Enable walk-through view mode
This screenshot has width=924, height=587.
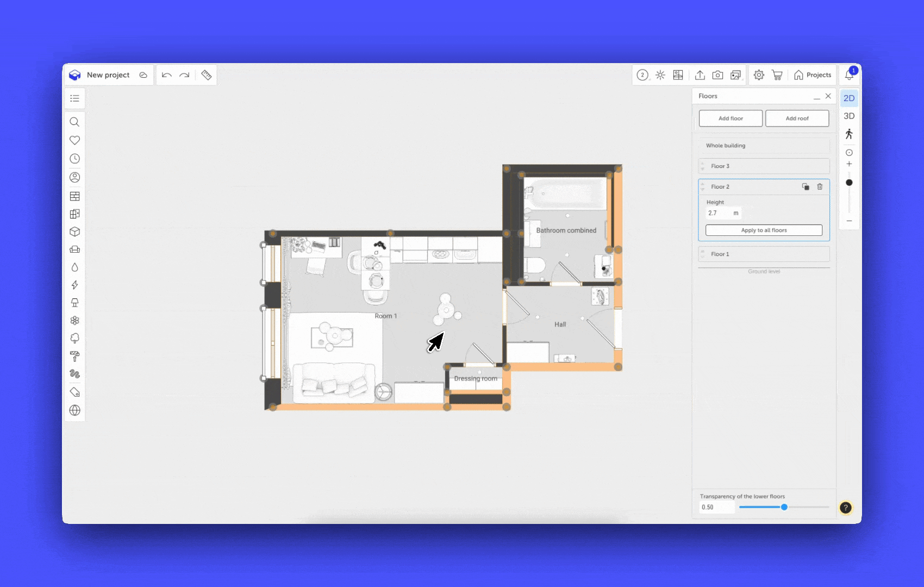point(849,134)
